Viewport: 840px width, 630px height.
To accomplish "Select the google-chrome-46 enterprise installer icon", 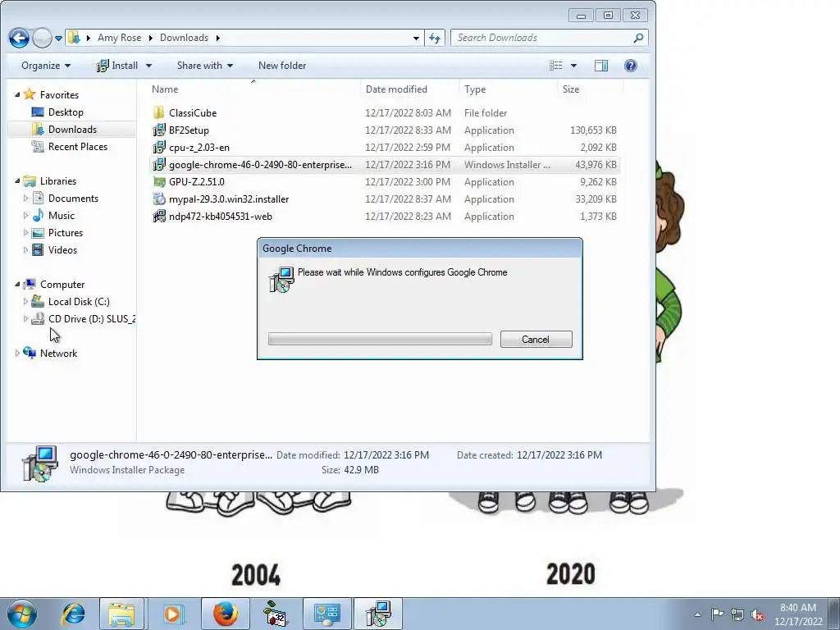I will [x=158, y=164].
